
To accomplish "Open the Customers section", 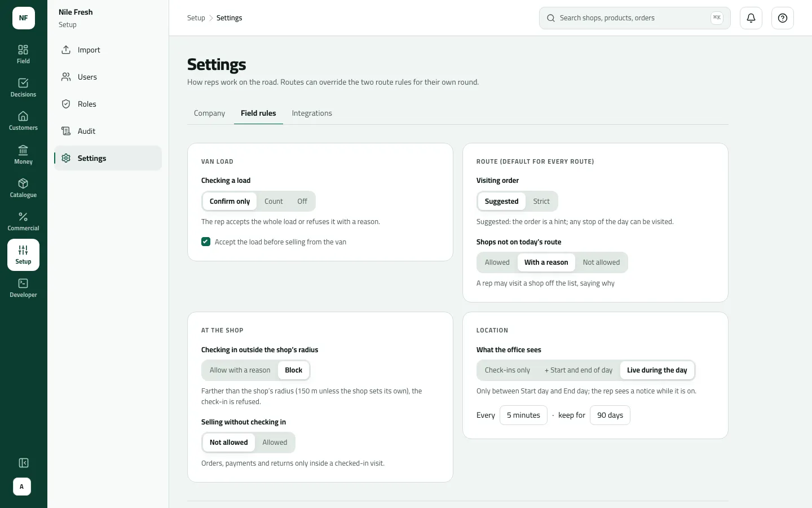I will click(x=23, y=121).
